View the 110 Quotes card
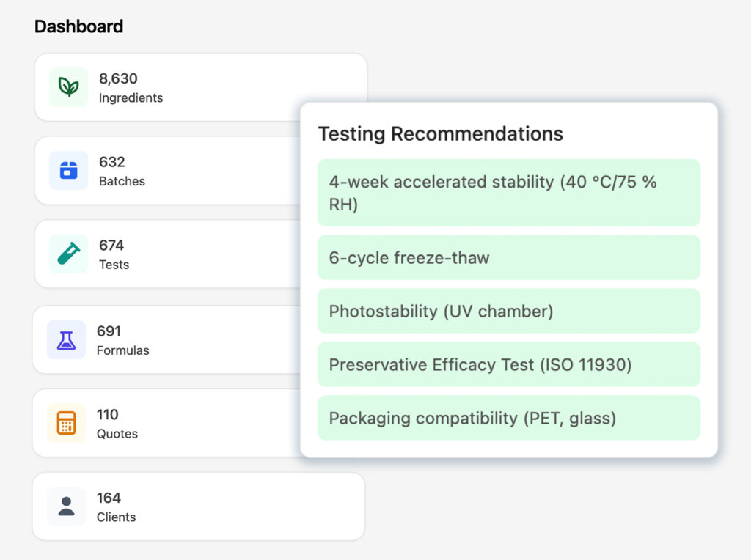 [x=166, y=423]
